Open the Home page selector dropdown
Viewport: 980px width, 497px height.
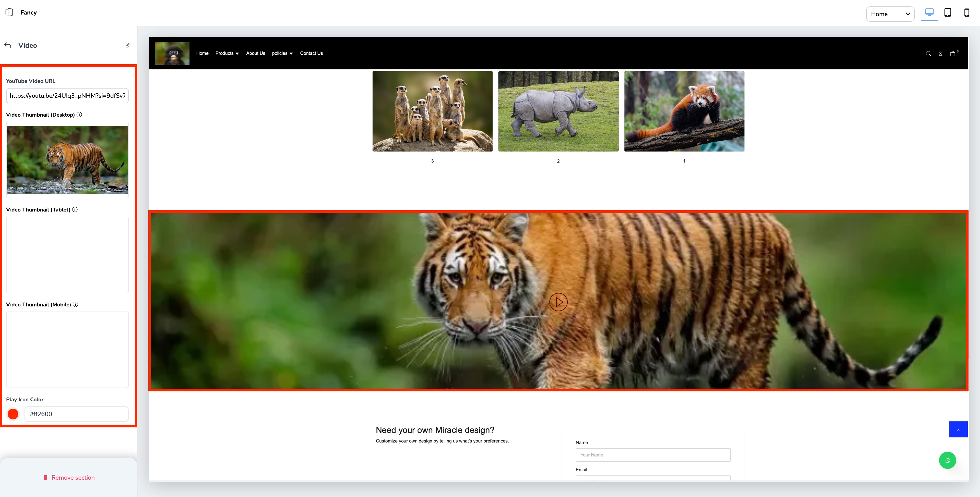point(890,14)
